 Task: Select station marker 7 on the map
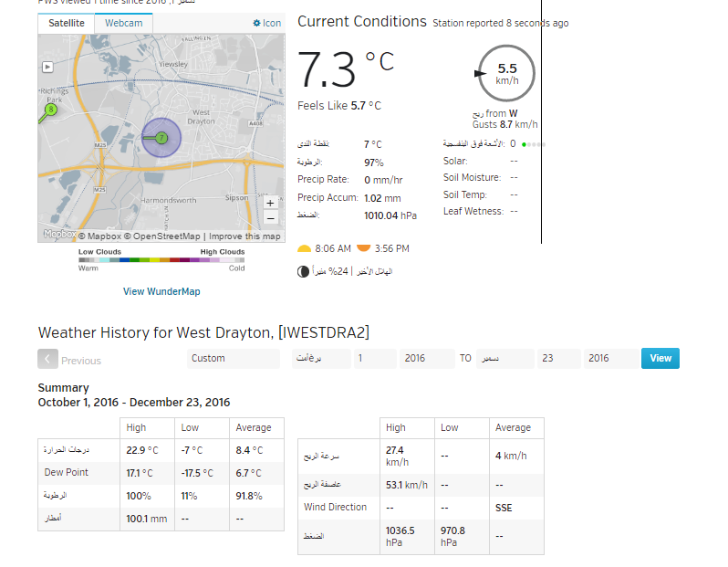click(x=161, y=138)
